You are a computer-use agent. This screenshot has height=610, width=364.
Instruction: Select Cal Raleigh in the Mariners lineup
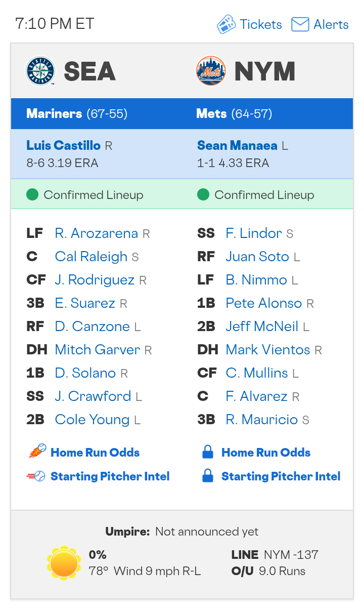click(x=91, y=257)
